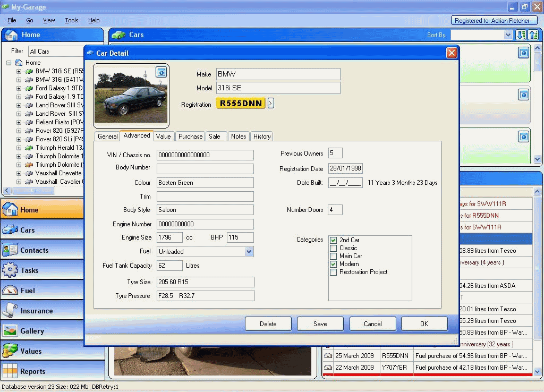The height and width of the screenshot is (392, 544).
Task: Click the green car icon in Cars panel header
Action: pos(118,35)
